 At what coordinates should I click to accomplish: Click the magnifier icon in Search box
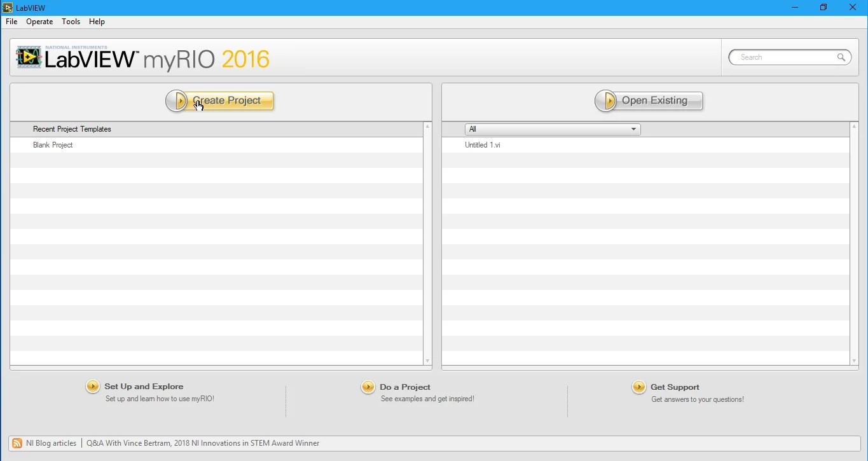coord(841,57)
